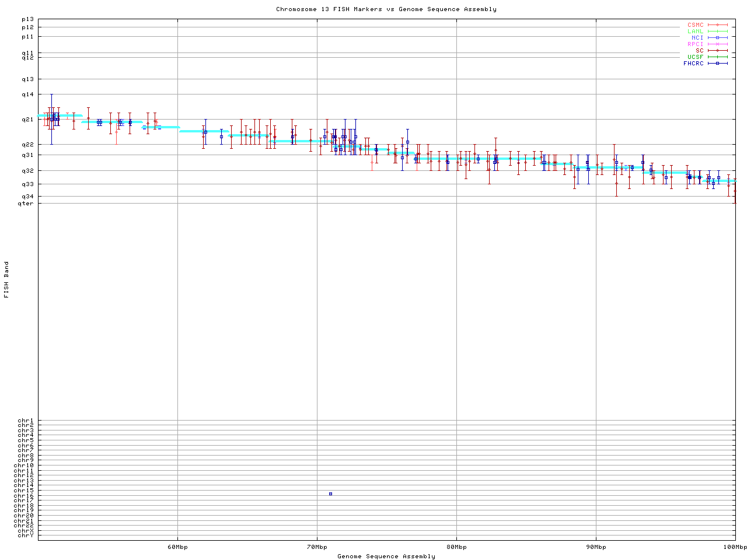This screenshot has width=747, height=560.
Task: Click the chart title text at the top
Action: pos(386,9)
